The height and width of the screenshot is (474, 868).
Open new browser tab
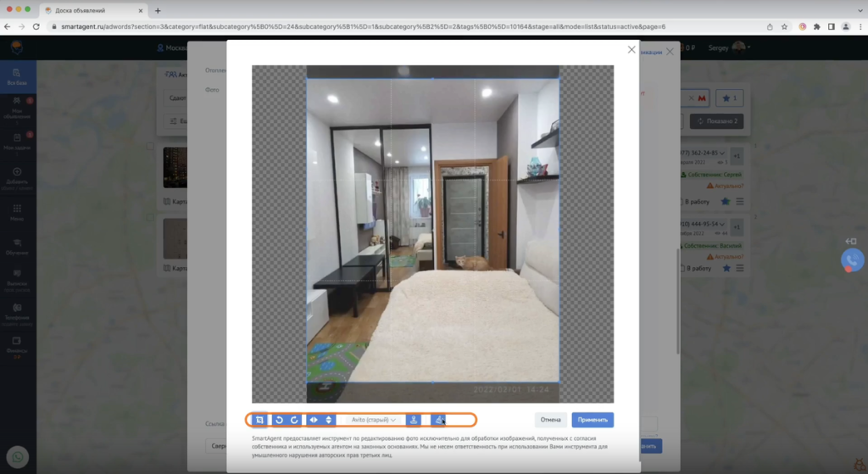pos(158,10)
